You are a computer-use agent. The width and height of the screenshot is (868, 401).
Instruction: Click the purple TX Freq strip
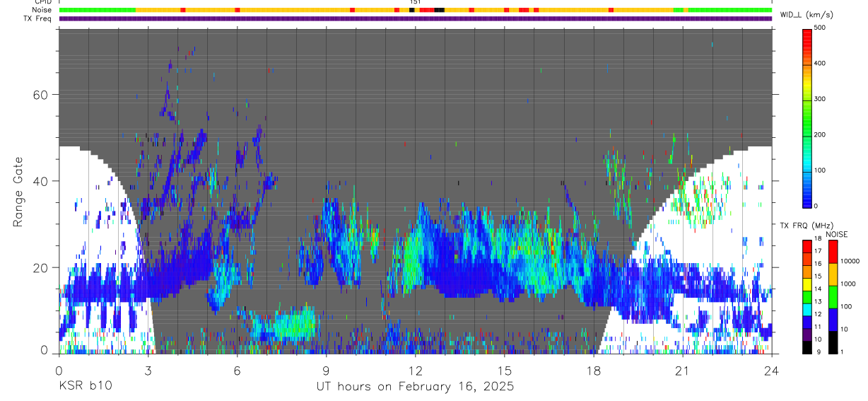tap(416, 18)
